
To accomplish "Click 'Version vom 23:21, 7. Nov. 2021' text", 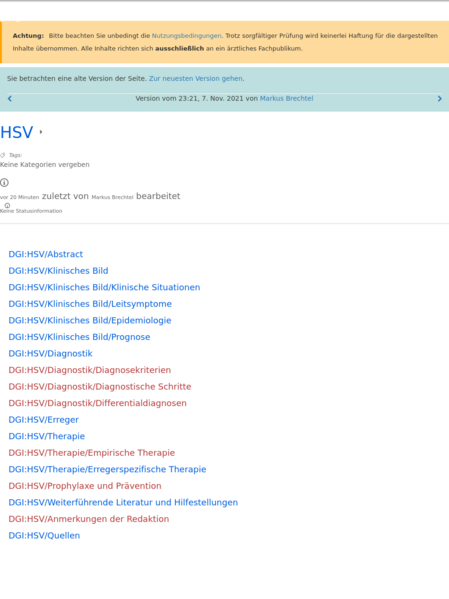I will [189, 98].
